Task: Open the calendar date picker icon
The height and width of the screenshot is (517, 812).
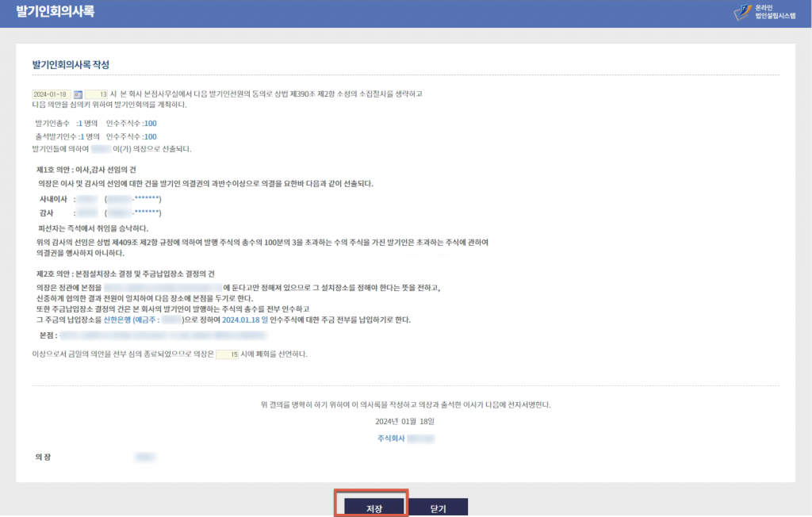Action: 78,94
